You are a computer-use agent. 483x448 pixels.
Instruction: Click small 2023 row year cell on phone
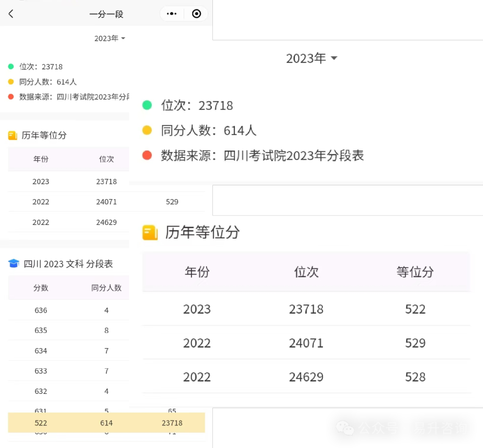click(41, 182)
